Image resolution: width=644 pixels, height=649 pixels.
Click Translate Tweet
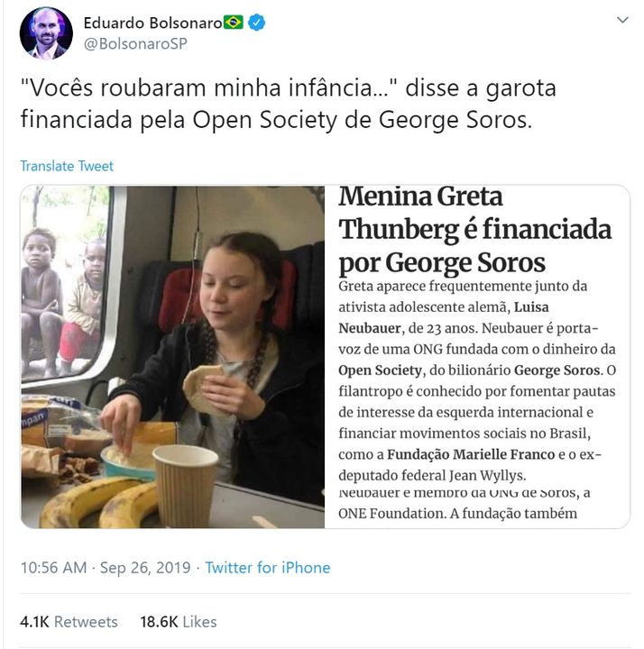click(67, 166)
